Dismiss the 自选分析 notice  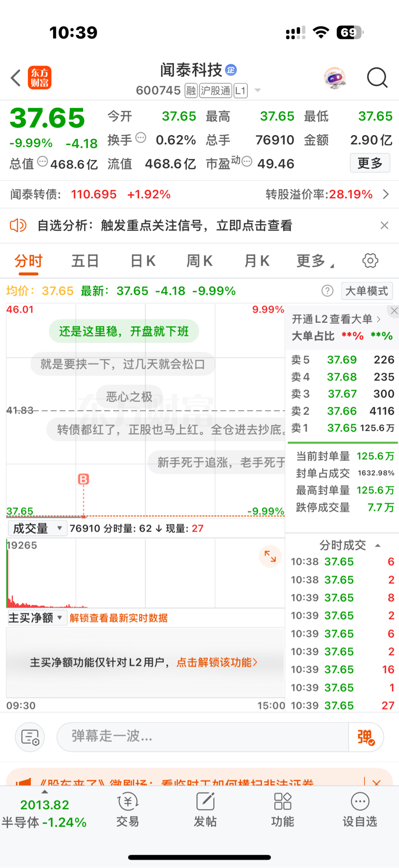pos(384,226)
